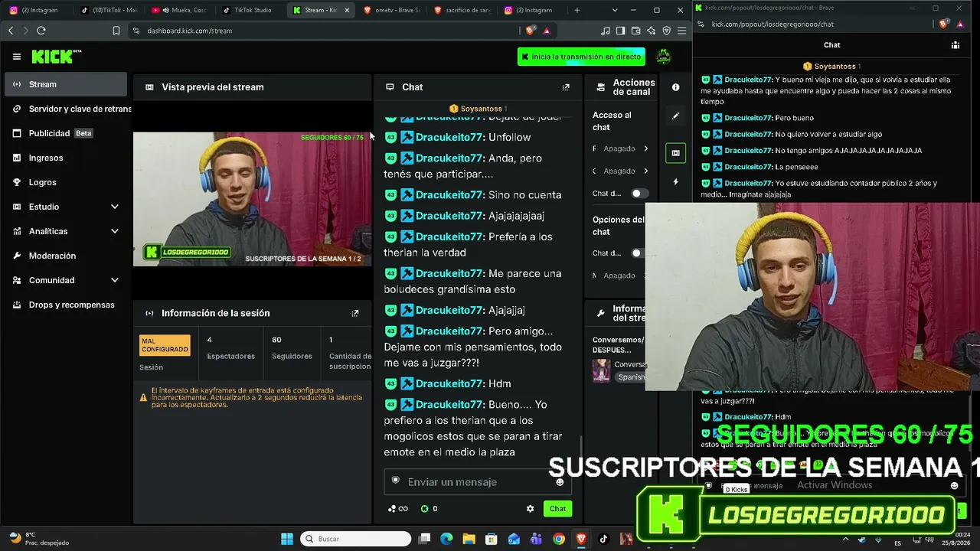Bookmark this page in Brave
This screenshot has width=980, height=551.
point(116,31)
